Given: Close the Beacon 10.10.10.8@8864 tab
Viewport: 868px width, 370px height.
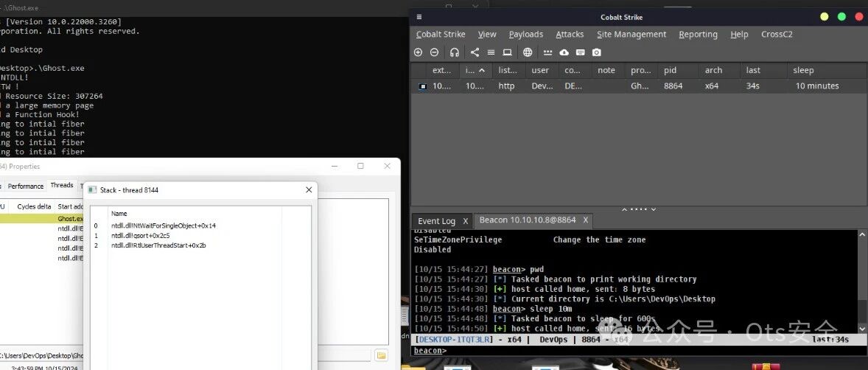Looking at the screenshot, I should [x=584, y=220].
